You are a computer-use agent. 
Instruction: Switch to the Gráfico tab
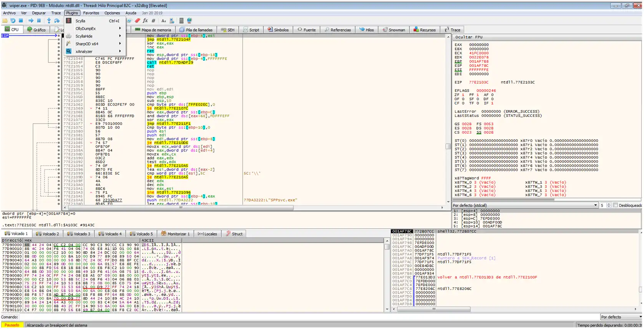click(x=37, y=30)
